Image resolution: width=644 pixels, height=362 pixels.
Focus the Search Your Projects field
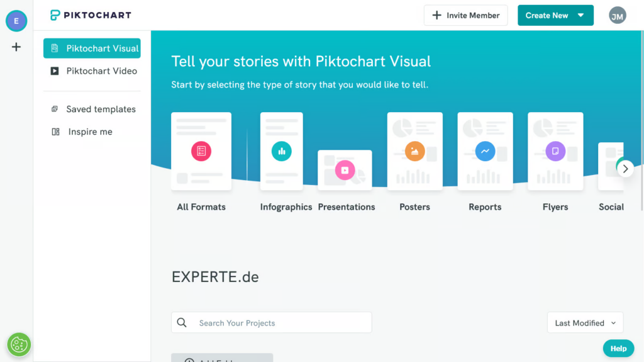click(x=272, y=322)
